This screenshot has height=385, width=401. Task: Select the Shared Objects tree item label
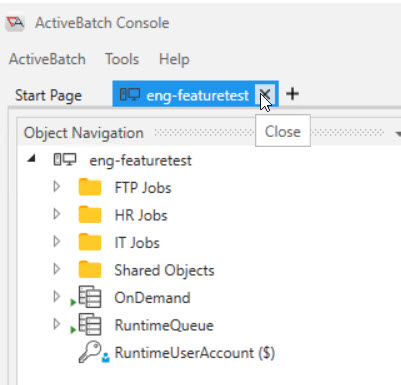(x=164, y=270)
